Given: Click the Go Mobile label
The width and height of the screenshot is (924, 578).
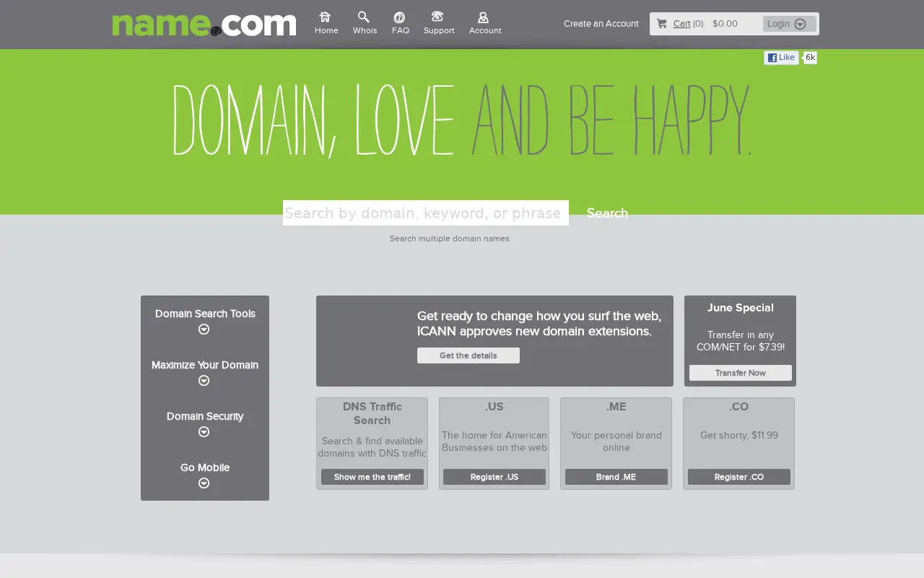Looking at the screenshot, I should 205,467.
